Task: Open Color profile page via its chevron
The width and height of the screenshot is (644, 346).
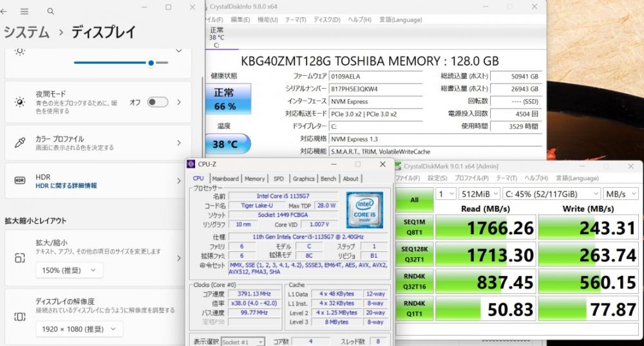Action: pos(179,143)
